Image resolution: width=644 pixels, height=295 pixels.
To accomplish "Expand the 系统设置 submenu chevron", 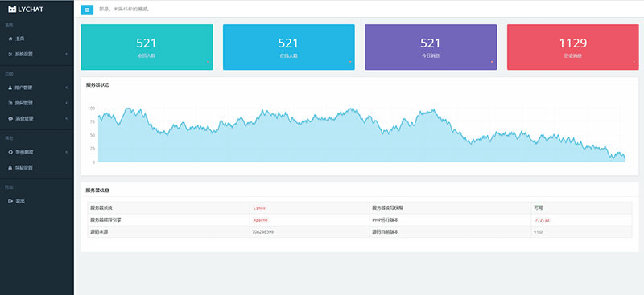I will pos(66,54).
